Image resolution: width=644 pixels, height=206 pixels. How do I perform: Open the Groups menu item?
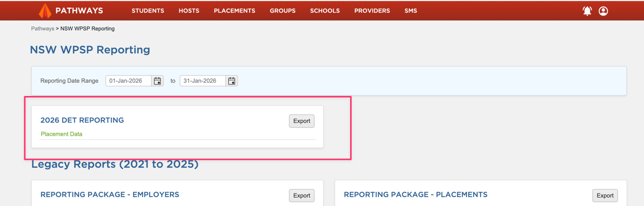tap(283, 11)
